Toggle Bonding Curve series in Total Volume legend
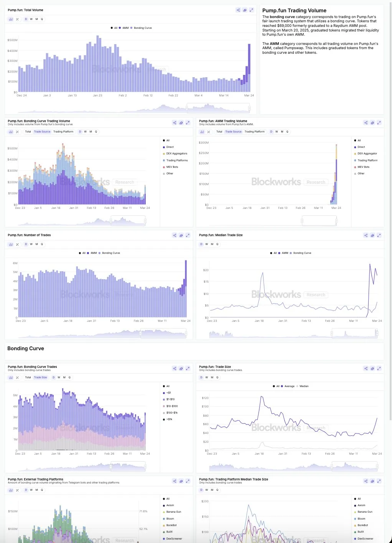Viewport: 392px width, 543px height. pyautogui.click(x=141, y=28)
